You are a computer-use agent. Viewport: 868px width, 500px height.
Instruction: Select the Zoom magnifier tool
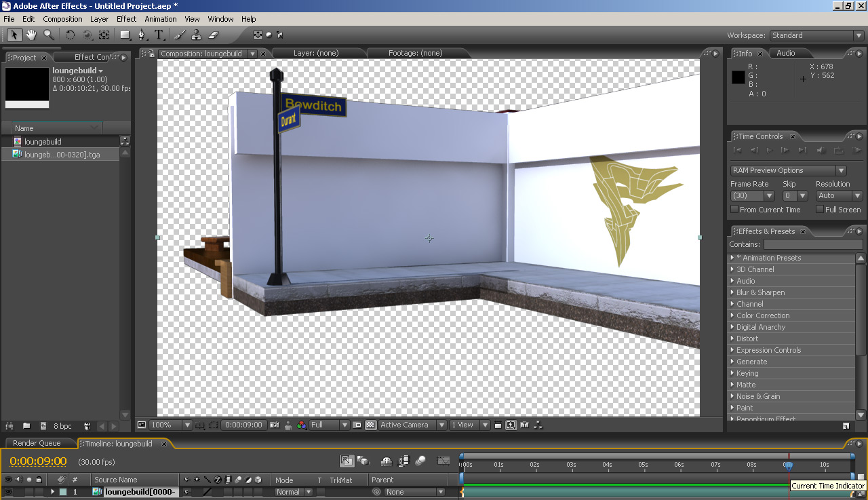click(x=49, y=35)
